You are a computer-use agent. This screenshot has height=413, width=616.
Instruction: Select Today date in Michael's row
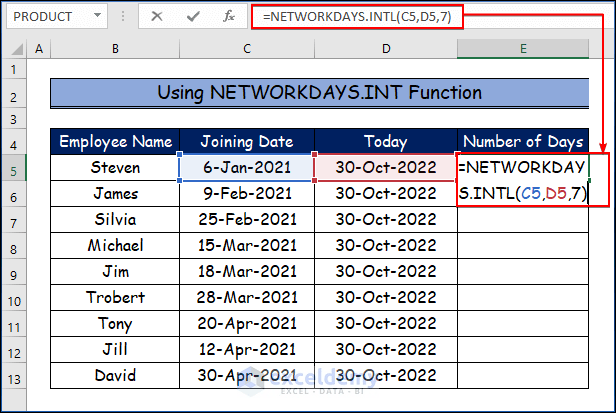pyautogui.click(x=386, y=245)
